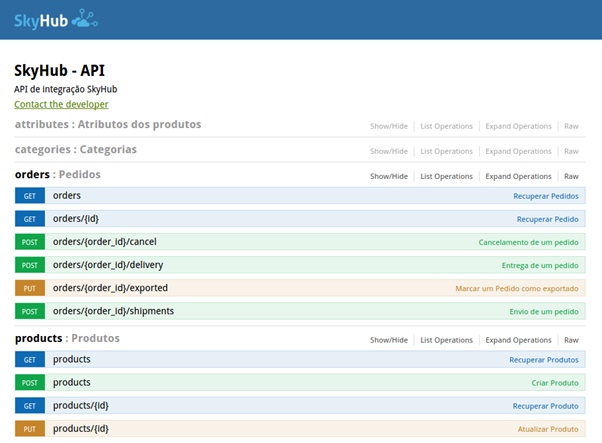602x443 pixels.
Task: Click the Recuperar Produtos description
Action: [x=544, y=360]
